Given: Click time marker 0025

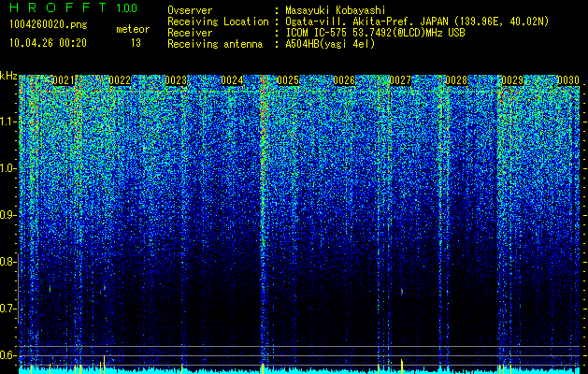Looking at the screenshot, I should tap(288, 80).
